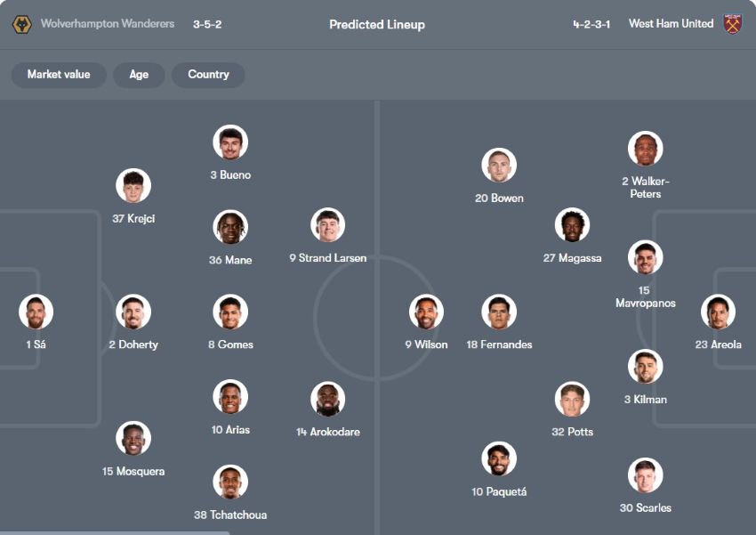
Task: Click the West Ham United club badge
Action: [733, 24]
